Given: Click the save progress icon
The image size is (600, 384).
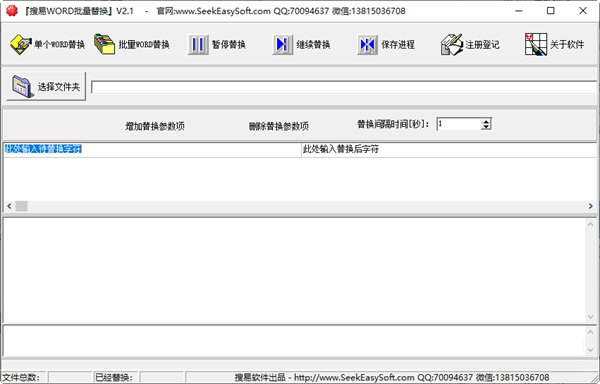Looking at the screenshot, I should point(367,44).
